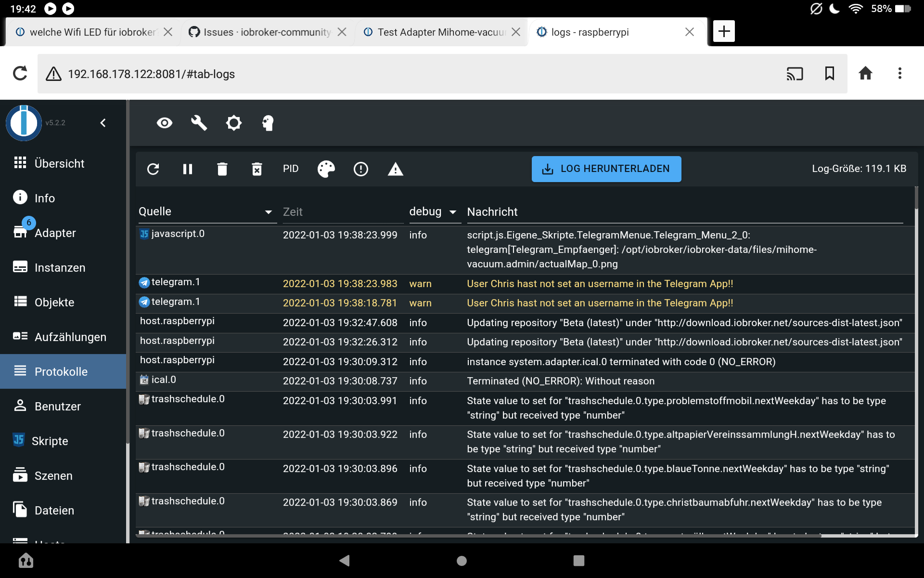Open the debug log level dropdown
The image size is (924, 578).
(435, 212)
